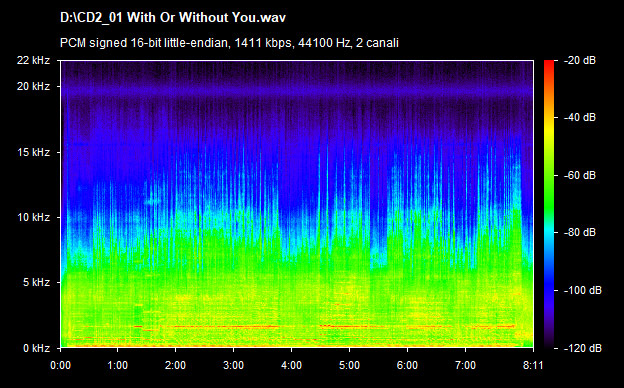The image size is (624, 388).
Task: Click the red top of the dB color scale
Action: (549, 64)
